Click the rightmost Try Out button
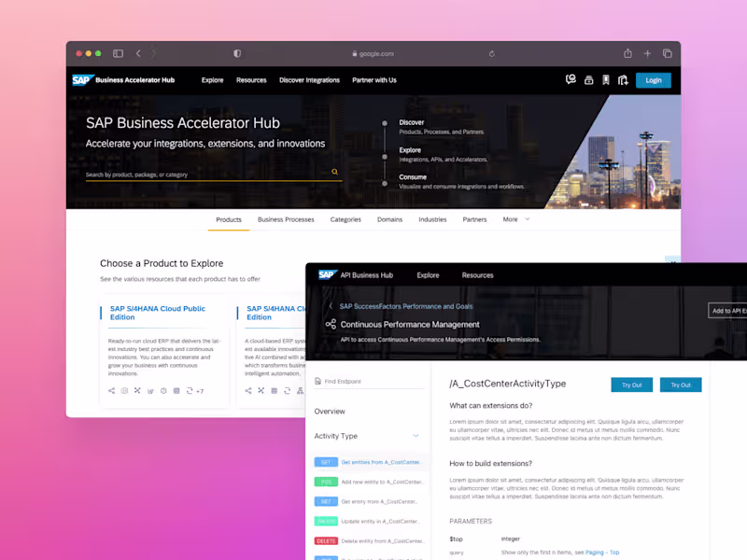Viewport: 747px width, 560px height. (x=681, y=385)
